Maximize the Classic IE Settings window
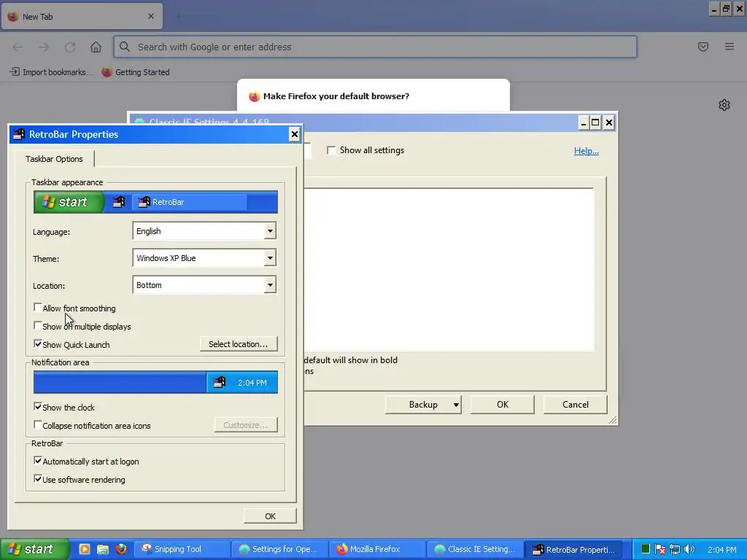Viewport: 747px width, 560px height. coord(595,122)
